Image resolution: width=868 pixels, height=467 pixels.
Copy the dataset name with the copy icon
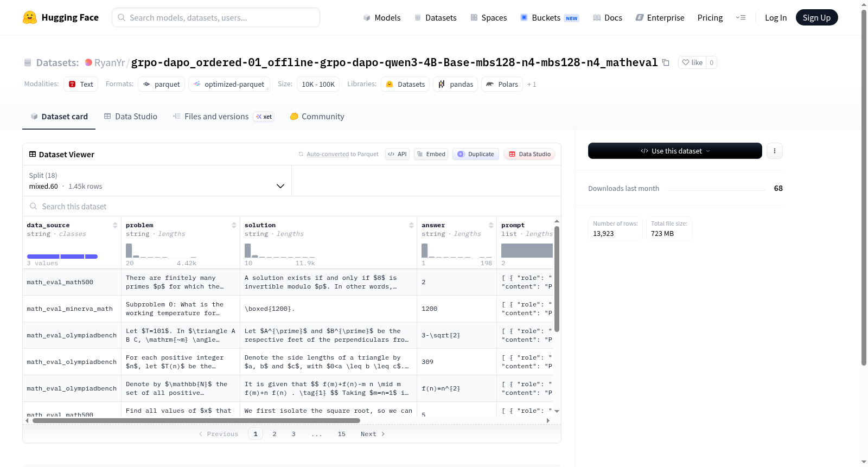click(666, 62)
